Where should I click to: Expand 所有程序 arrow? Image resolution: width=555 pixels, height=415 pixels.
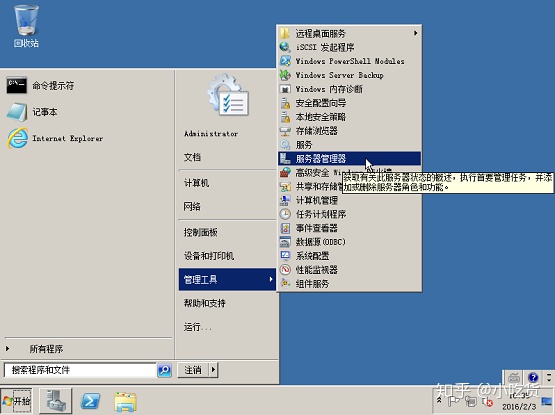(x=7, y=349)
